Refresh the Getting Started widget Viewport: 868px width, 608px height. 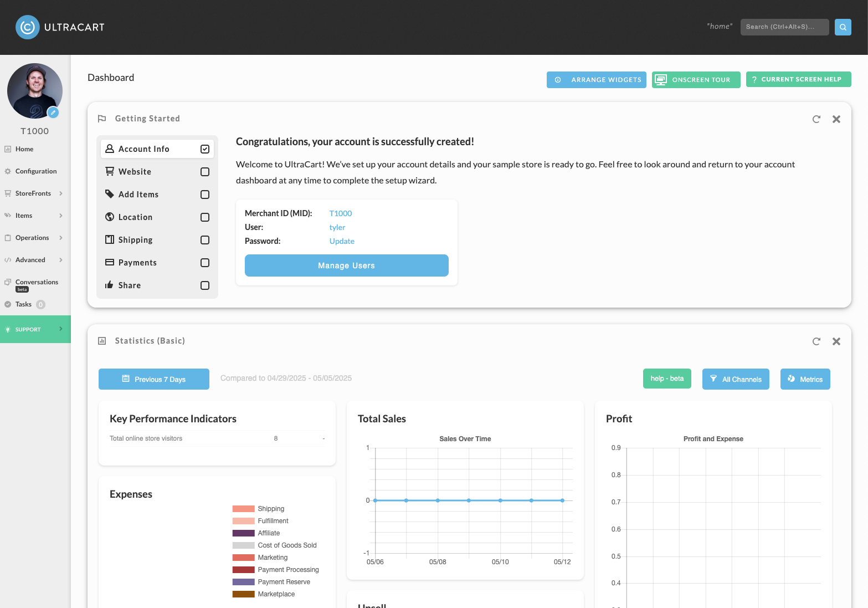coord(816,119)
